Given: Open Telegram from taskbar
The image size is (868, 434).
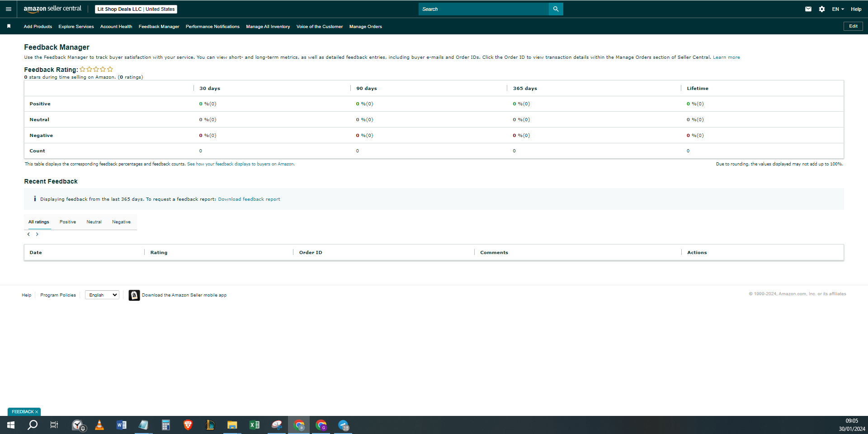Looking at the screenshot, I should 344,425.
